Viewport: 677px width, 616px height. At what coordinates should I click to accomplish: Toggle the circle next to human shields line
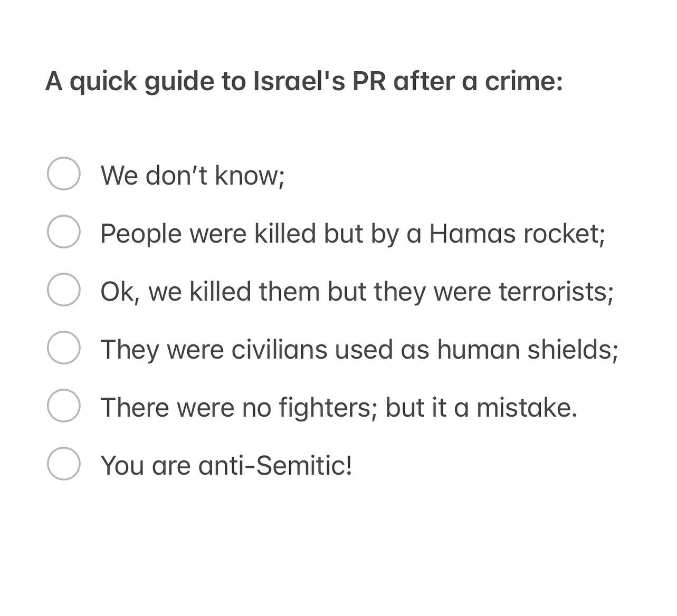63,348
